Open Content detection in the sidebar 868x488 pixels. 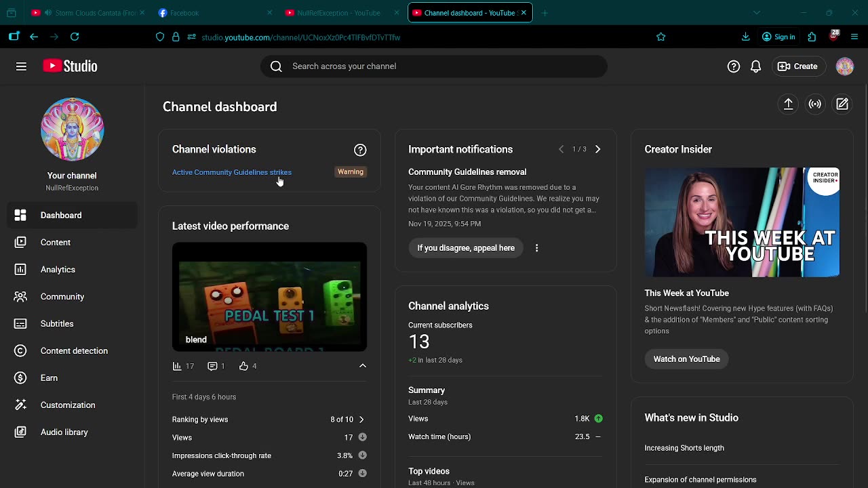pos(72,351)
